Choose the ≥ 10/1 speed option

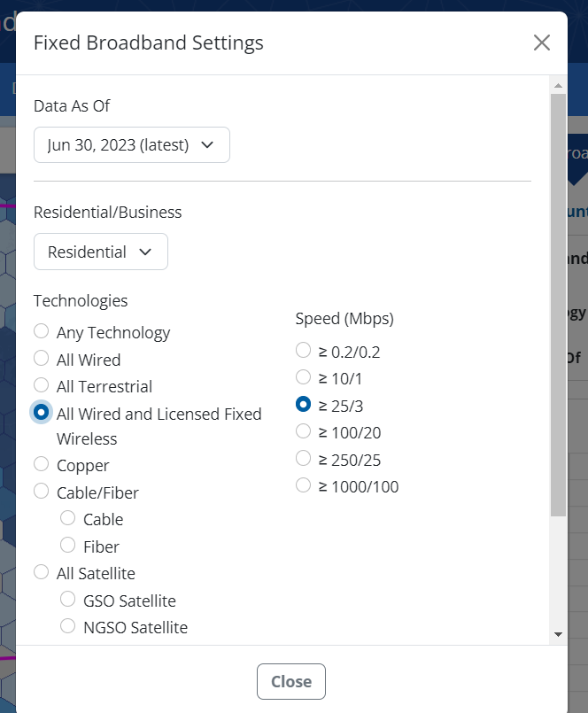[x=304, y=377]
